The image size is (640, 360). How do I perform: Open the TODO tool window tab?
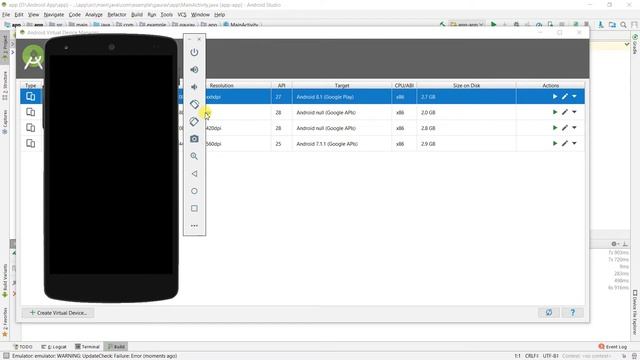pos(23,347)
